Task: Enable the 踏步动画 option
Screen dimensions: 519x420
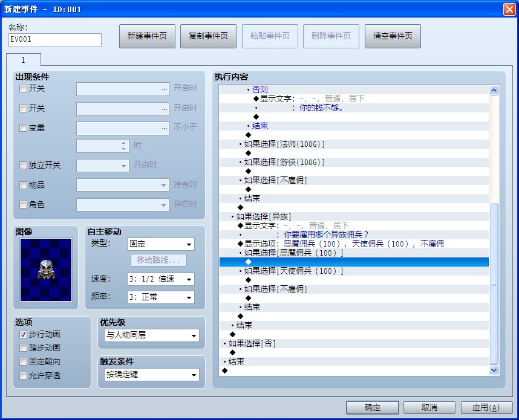Action: pos(23,348)
